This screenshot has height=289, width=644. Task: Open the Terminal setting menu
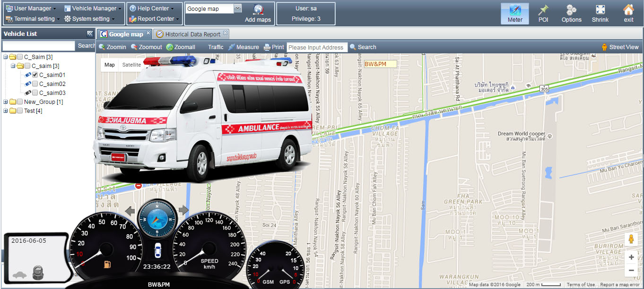click(33, 19)
